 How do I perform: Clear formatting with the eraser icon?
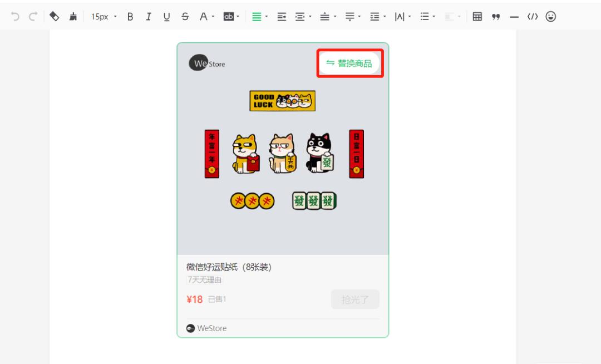54,17
